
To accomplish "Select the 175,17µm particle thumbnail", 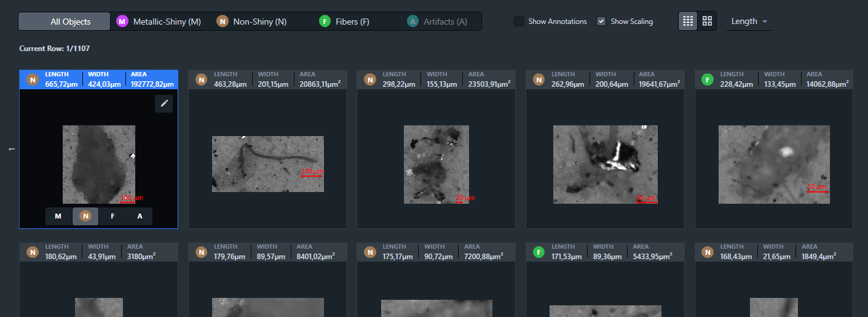I will [436, 308].
